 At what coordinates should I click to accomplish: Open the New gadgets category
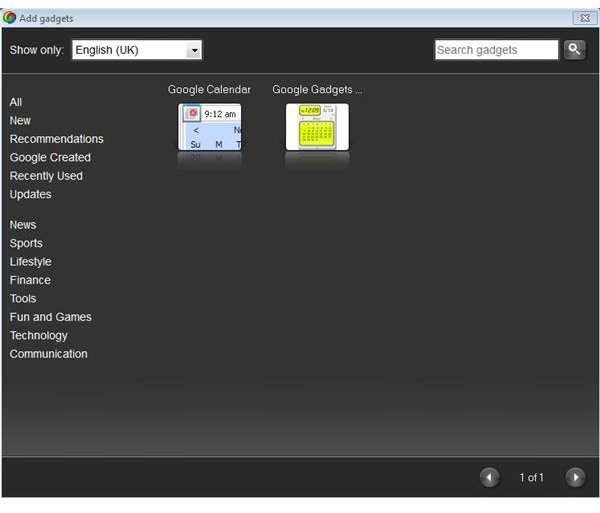[20, 121]
